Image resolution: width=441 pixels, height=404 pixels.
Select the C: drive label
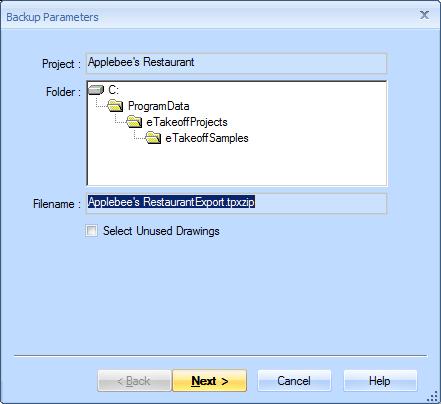pos(113,90)
